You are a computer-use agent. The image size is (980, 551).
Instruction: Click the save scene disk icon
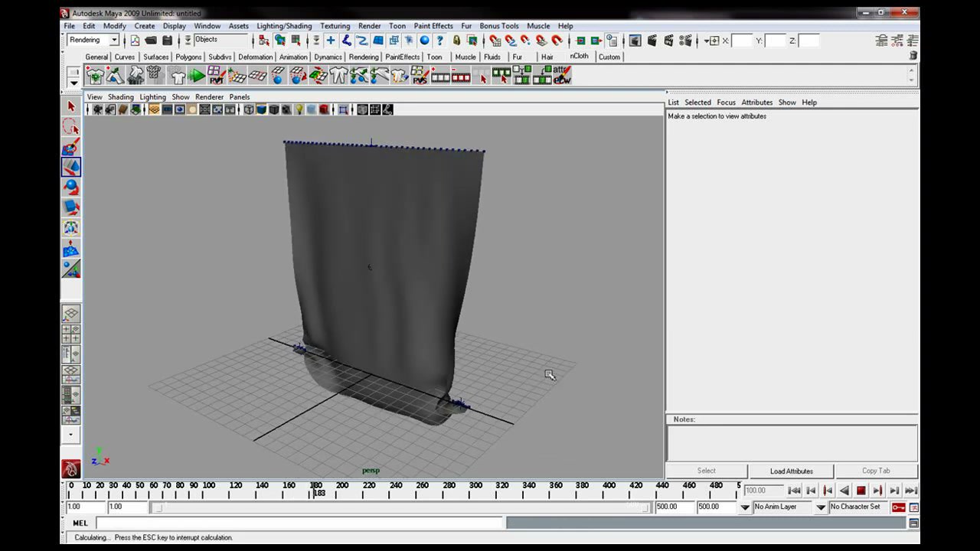(x=167, y=41)
